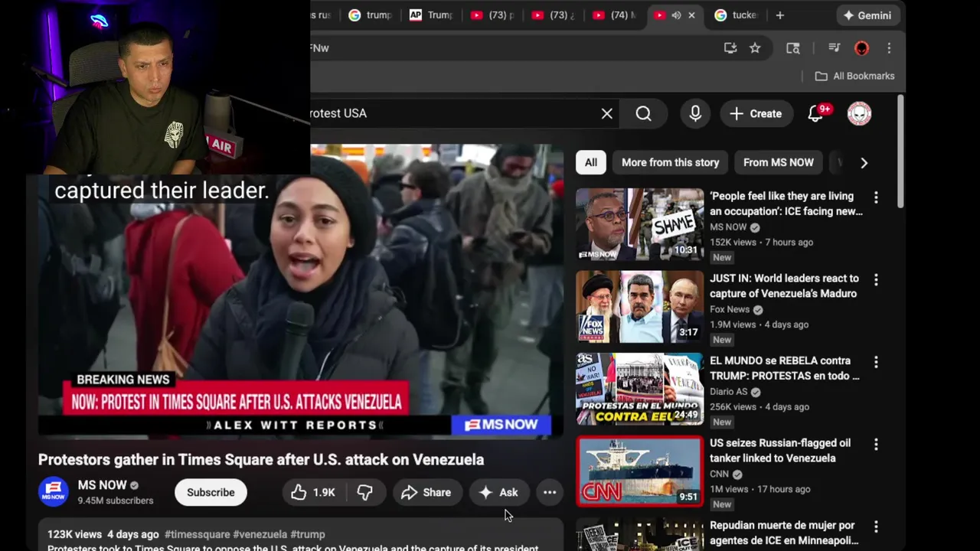The width and height of the screenshot is (980, 551).
Task: Open options for Russian-flagged oil tanker video
Action: tap(876, 445)
